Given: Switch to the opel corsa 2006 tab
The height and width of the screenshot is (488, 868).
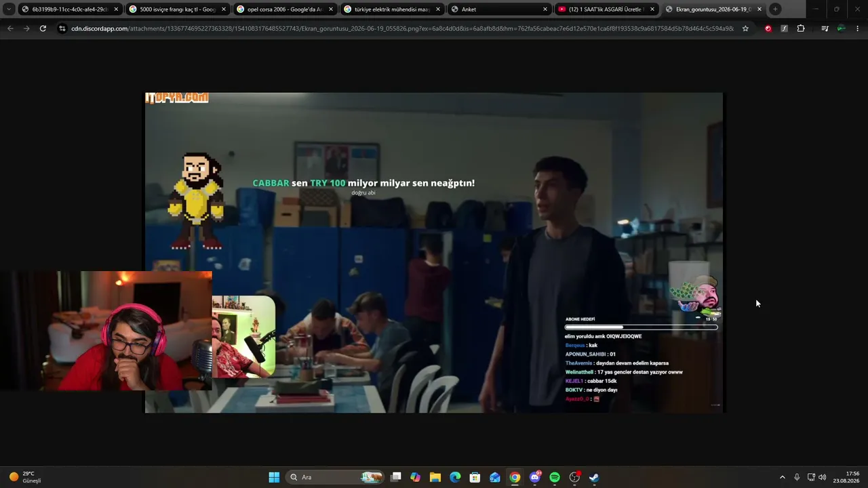Looking at the screenshot, I should pos(285,9).
